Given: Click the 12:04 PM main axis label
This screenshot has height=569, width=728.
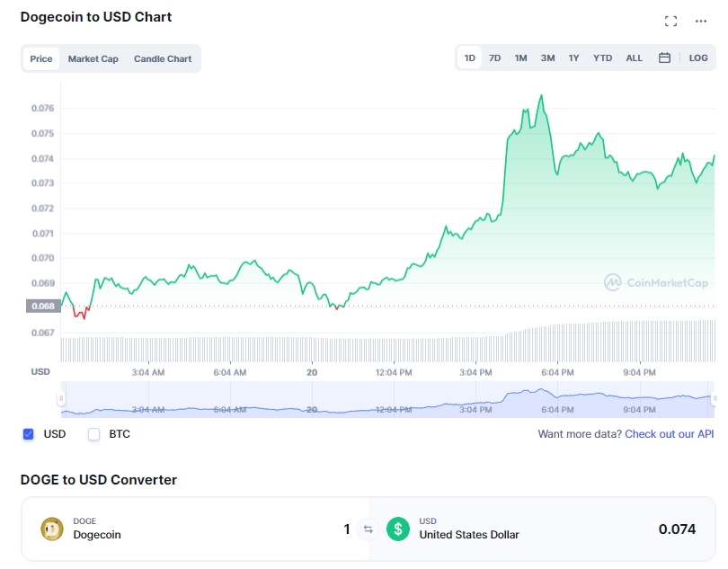Looking at the screenshot, I should (x=394, y=372).
